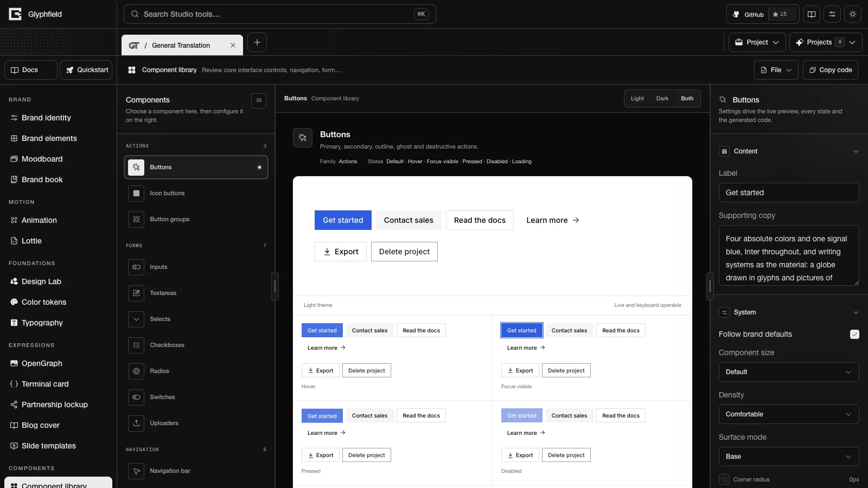Select the Inputs component icon
Image resolution: width=868 pixels, height=488 pixels.
coord(136,267)
